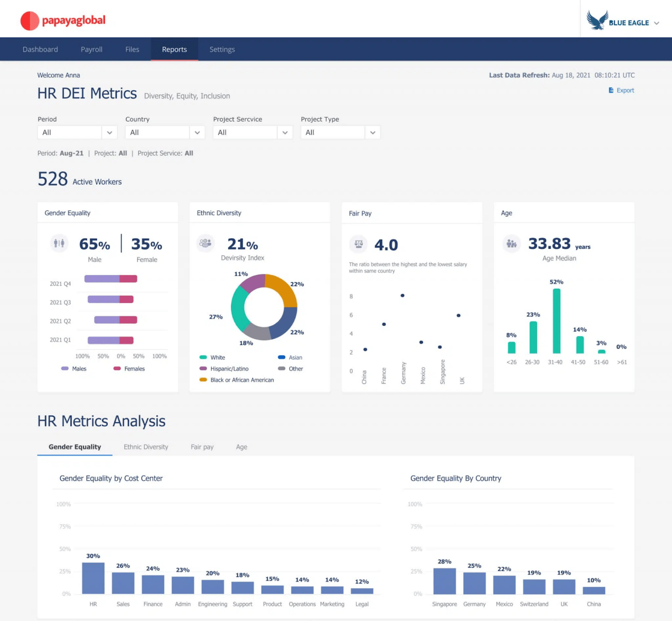Click the Export document icon

[x=611, y=90]
